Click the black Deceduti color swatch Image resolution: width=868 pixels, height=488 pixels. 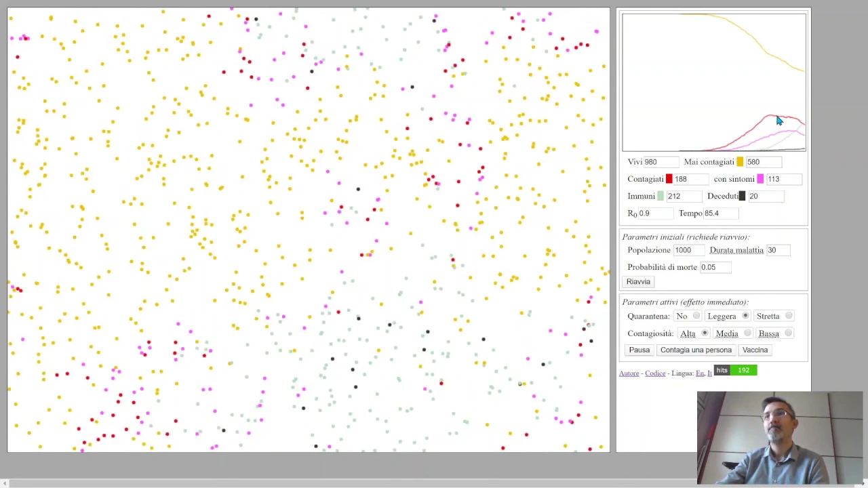point(742,196)
